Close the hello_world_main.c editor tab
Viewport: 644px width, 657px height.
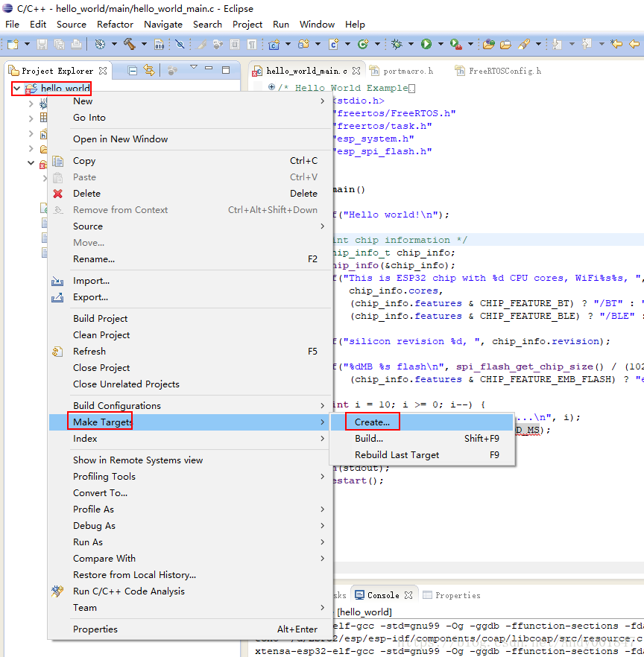356,71
